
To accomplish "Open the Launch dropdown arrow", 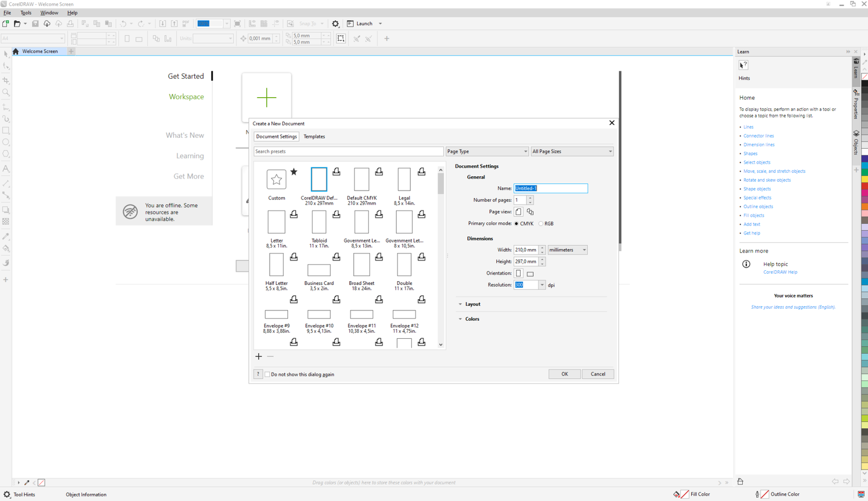I will point(380,24).
